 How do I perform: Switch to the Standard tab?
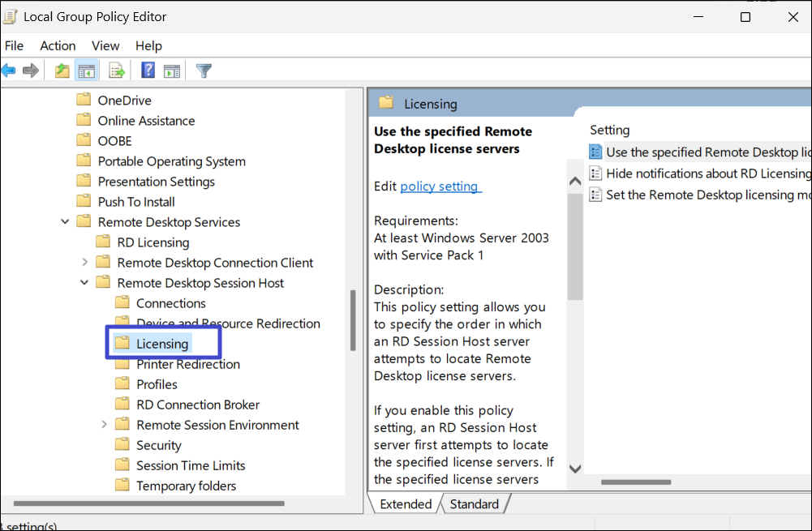[474, 504]
